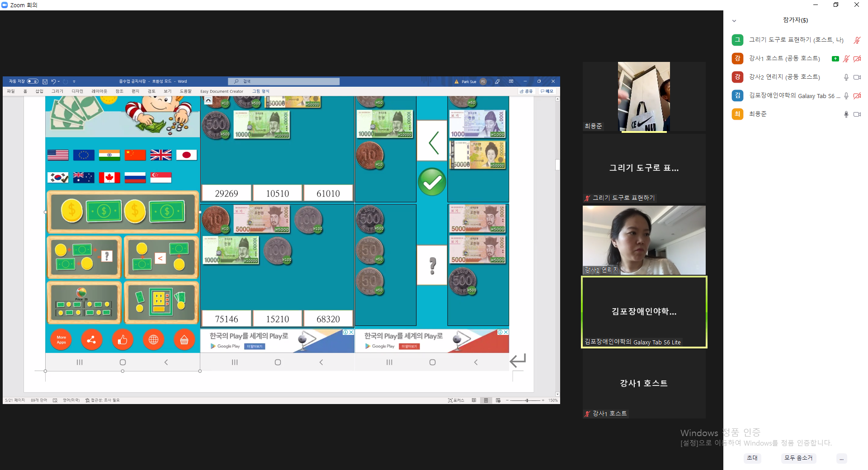Toggle microphone for 강사2 연리지 in participants
The width and height of the screenshot is (868, 470).
coord(846,77)
